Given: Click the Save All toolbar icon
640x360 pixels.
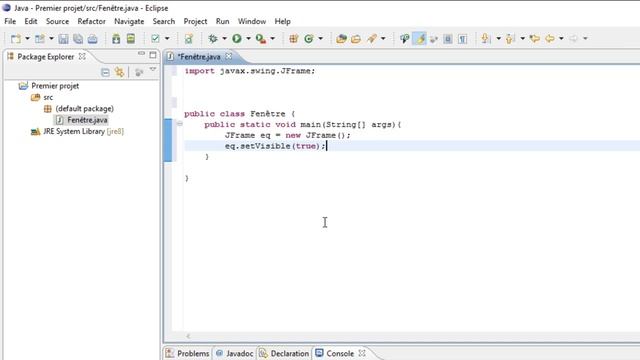Looking at the screenshot, I should click(x=78, y=39).
